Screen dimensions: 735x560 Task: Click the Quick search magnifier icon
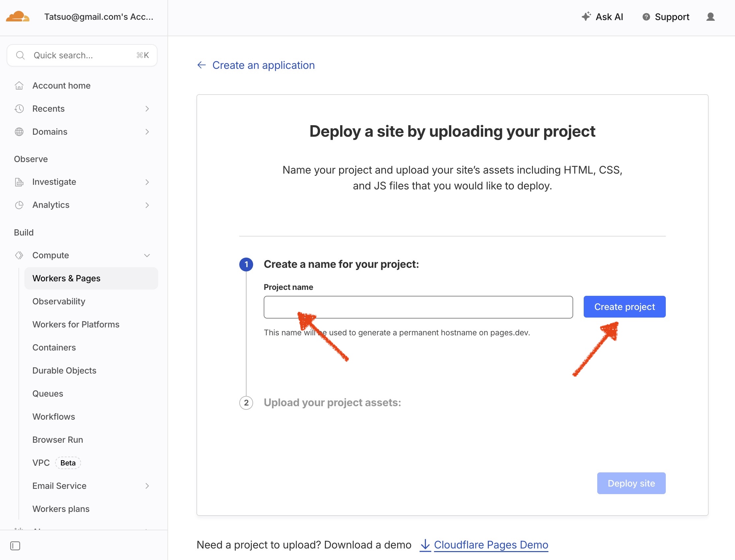click(x=20, y=55)
